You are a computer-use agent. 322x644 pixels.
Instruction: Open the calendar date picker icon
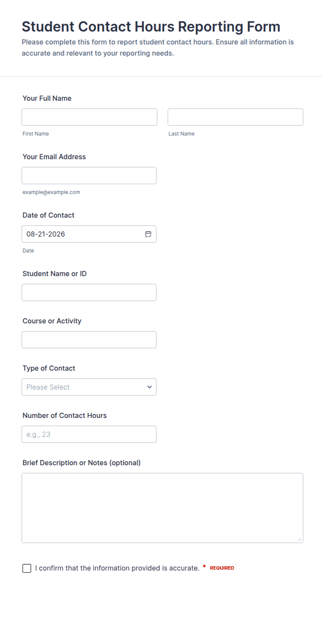click(148, 234)
